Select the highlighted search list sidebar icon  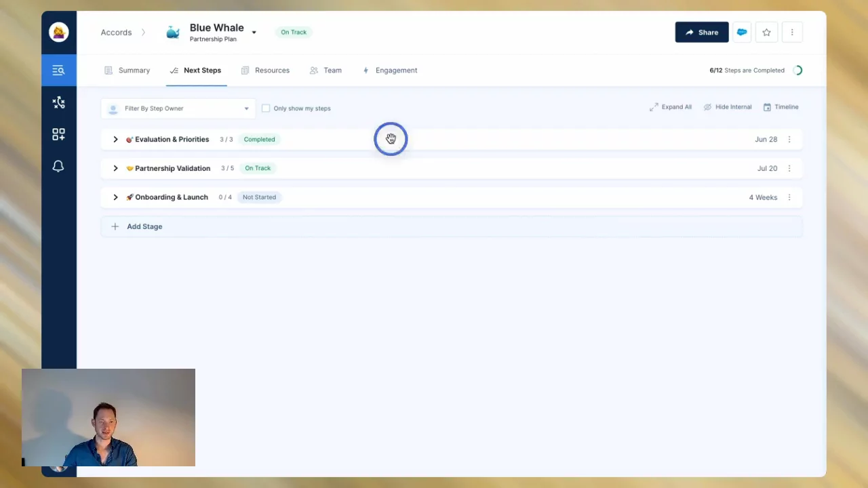coord(58,70)
